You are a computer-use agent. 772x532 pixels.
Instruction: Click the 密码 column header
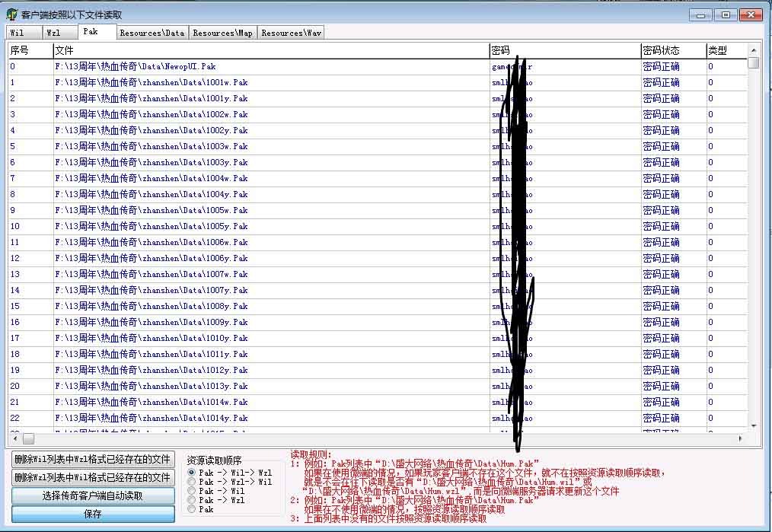[565, 50]
